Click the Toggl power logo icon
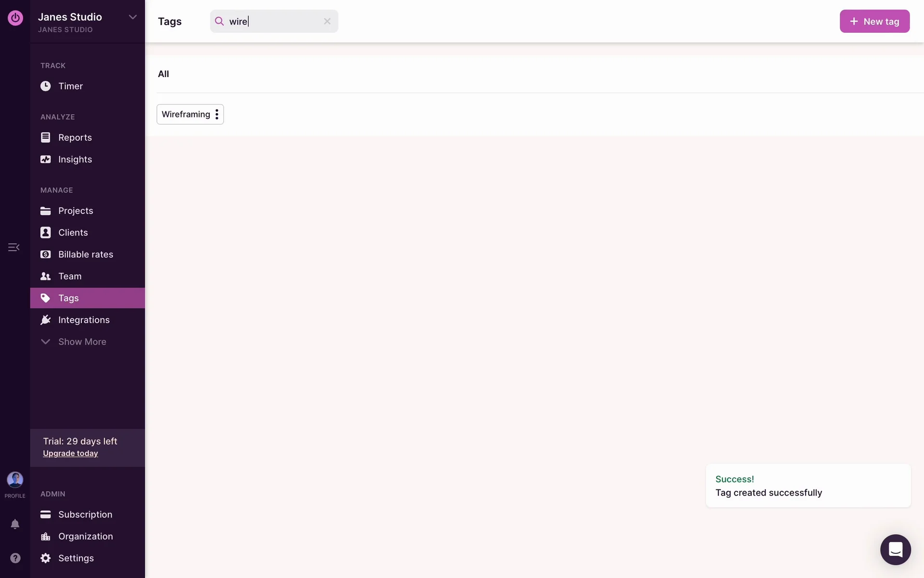Viewport: 924px width, 578px height. (15, 18)
